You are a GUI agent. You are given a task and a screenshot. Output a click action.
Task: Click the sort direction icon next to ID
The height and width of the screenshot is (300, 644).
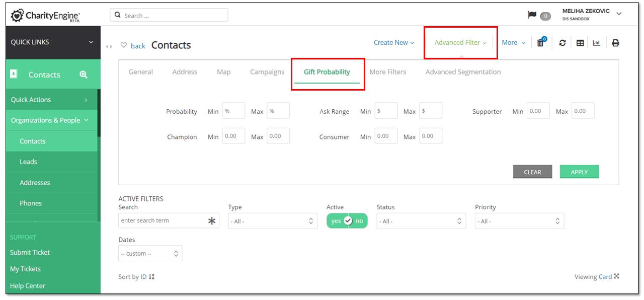tap(152, 277)
